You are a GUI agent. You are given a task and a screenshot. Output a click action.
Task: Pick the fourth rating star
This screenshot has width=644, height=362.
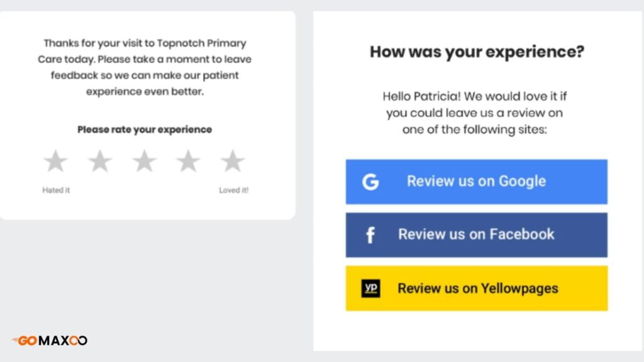click(x=188, y=161)
